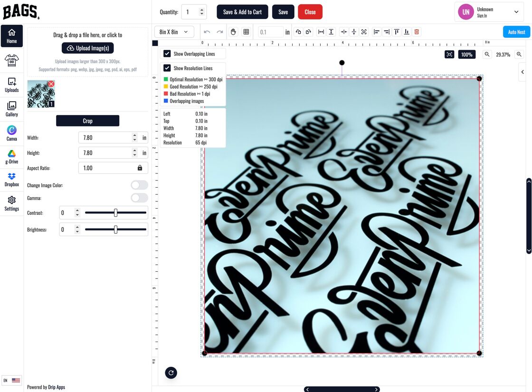
Task: Fit image to sheet height
Action: (x=331, y=32)
